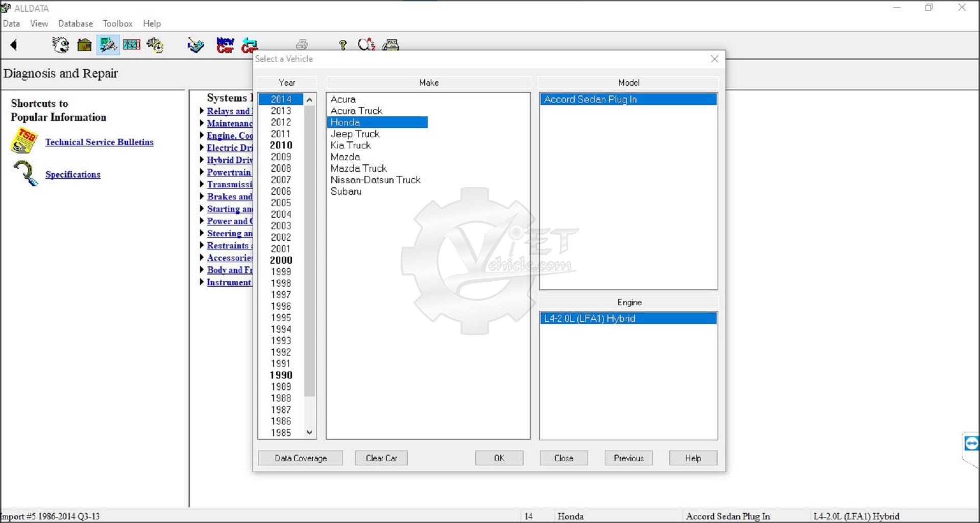Expand the Engine, Cooling tree arrow
The height and width of the screenshot is (523, 980).
pyautogui.click(x=202, y=135)
